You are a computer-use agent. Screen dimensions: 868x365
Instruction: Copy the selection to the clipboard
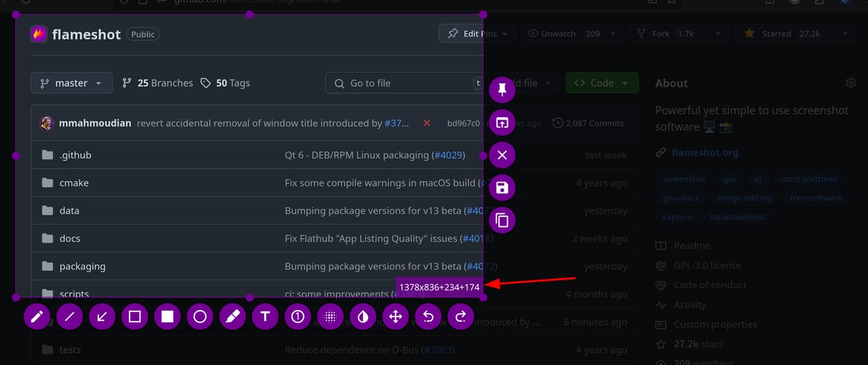click(502, 220)
